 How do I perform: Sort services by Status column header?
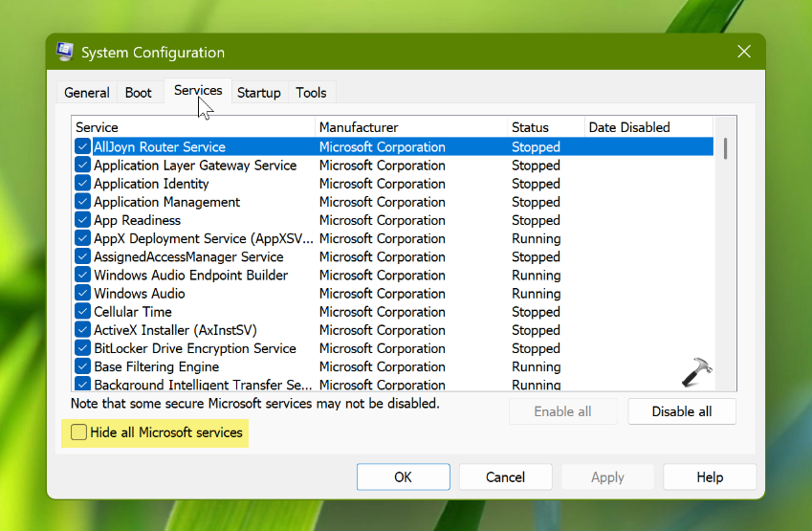point(545,127)
